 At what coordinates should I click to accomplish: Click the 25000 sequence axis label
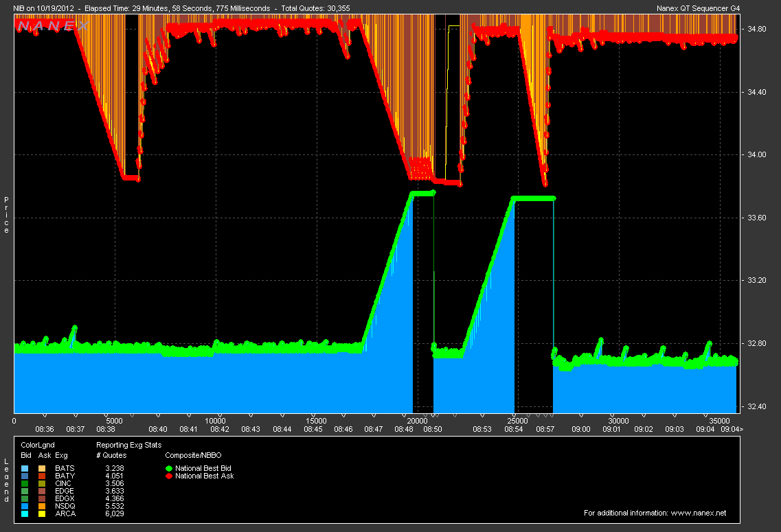(517, 421)
